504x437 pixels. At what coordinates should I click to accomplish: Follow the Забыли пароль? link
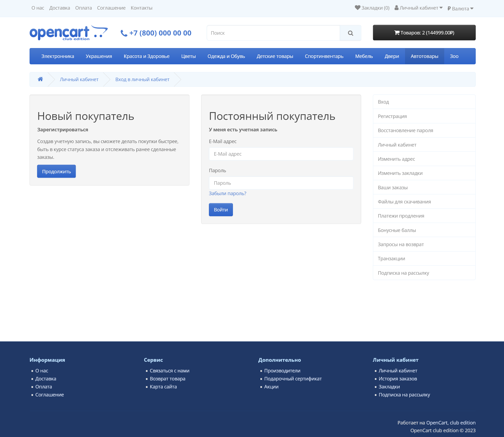click(227, 194)
